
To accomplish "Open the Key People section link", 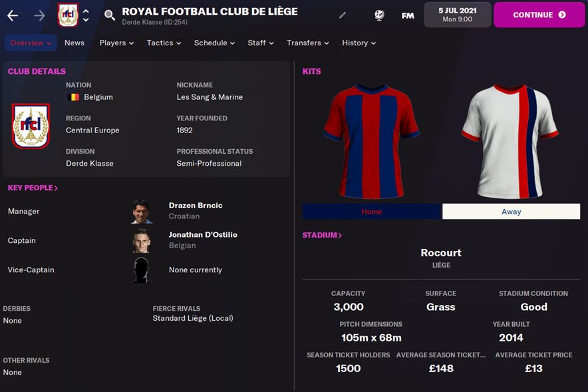I will click(x=33, y=188).
